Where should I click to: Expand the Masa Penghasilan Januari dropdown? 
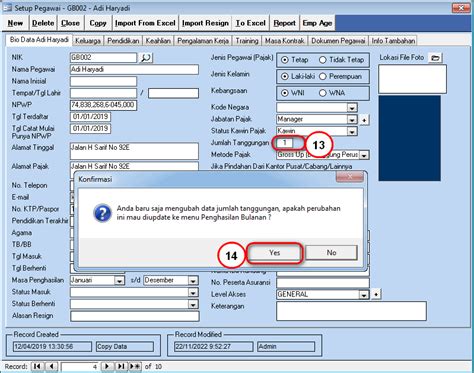click(119, 281)
